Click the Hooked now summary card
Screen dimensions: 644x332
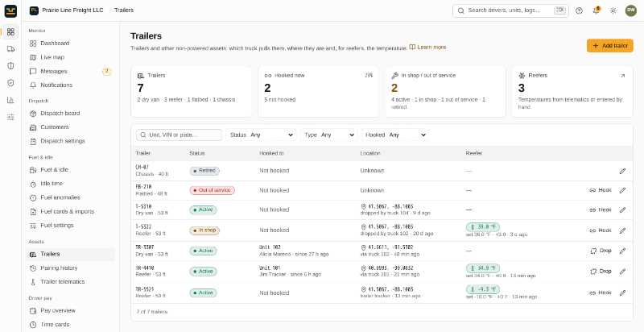click(x=319, y=92)
